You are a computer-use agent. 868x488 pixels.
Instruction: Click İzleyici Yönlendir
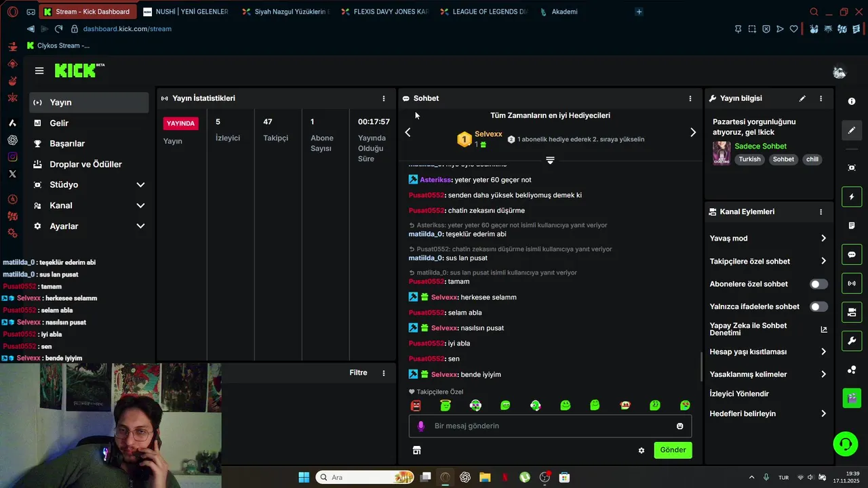[x=739, y=394]
